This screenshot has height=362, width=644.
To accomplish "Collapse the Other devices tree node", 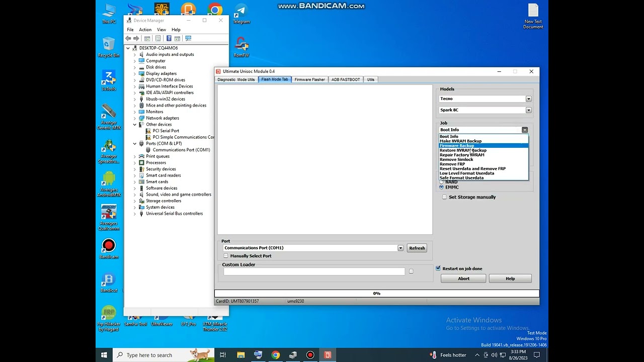I will pyautogui.click(x=135, y=125).
